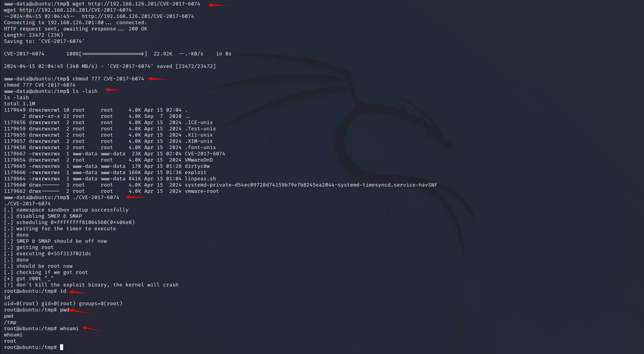The height and width of the screenshot is (354, 644).
Task: Select the '.X11-unix' directory name
Action: tap(199, 135)
